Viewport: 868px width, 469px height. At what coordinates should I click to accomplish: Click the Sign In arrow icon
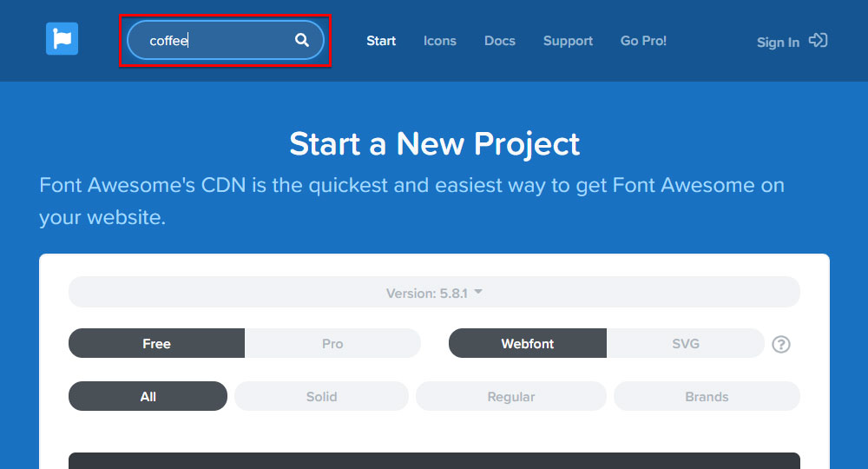coord(818,41)
